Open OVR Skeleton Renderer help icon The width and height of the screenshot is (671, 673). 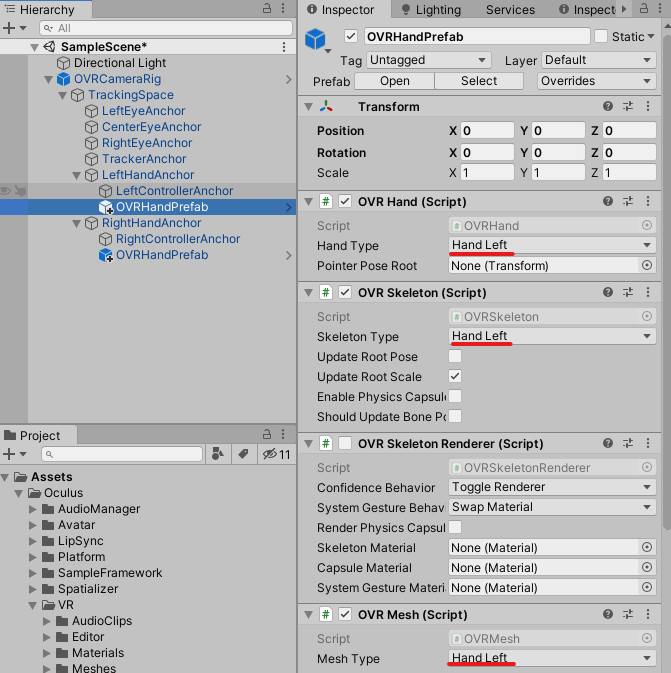click(x=607, y=443)
